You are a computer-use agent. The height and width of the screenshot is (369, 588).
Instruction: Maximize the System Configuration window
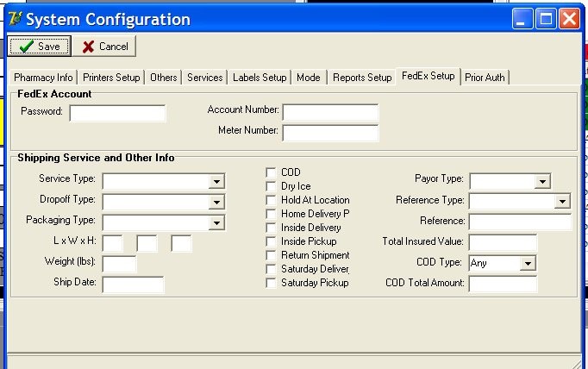pos(546,18)
